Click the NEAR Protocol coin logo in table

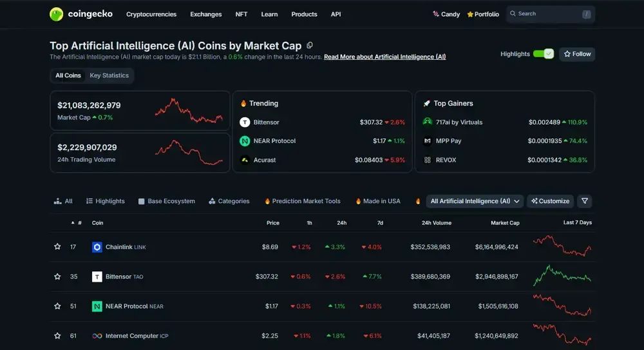tap(97, 306)
